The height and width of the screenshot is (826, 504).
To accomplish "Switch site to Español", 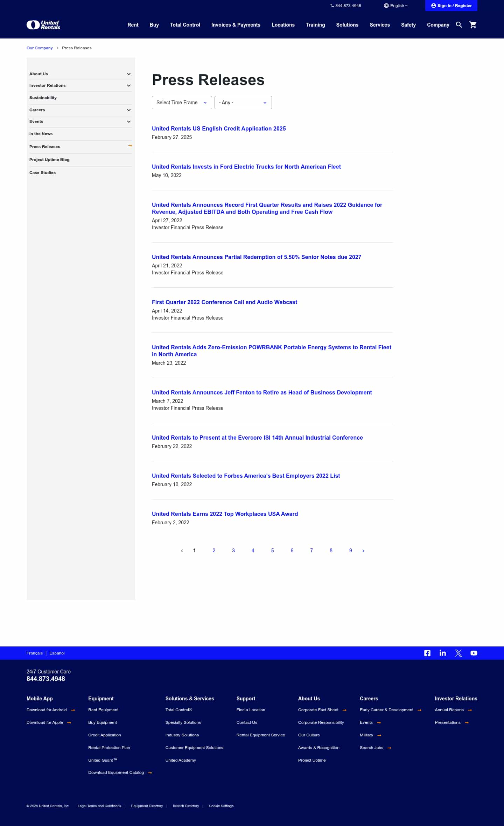I will [x=57, y=653].
